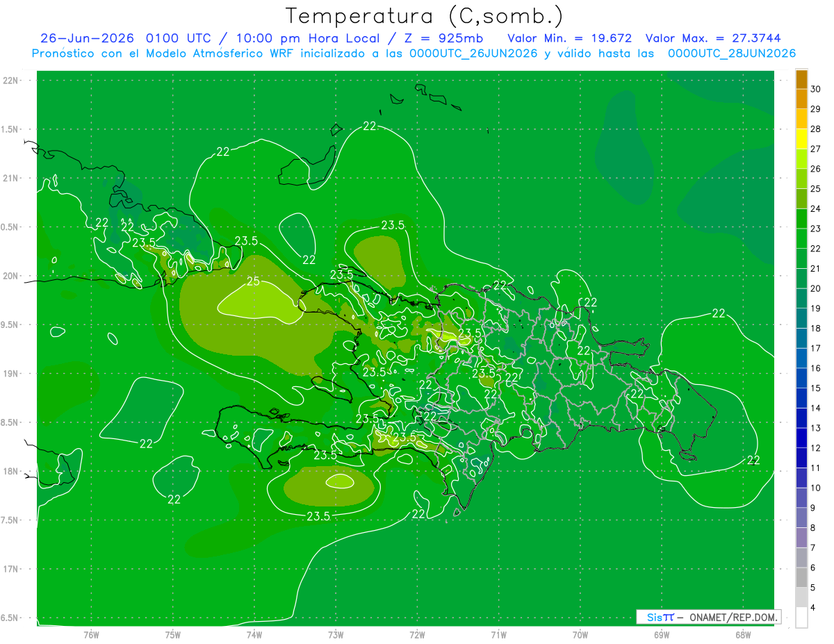
Task: Click the "22N" latitude label
Action: coord(11,81)
